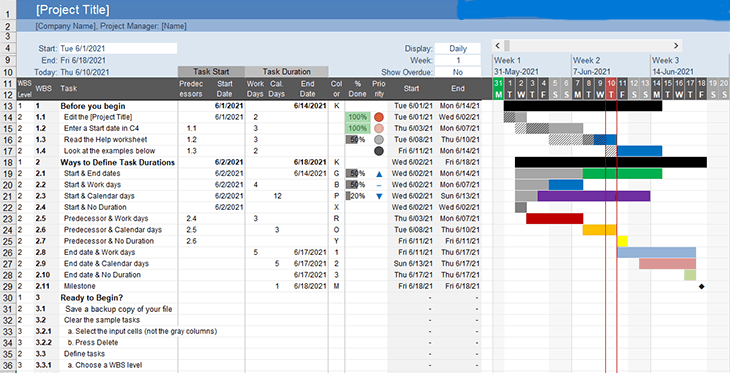Screen dimensions: 730x373
Task: Click the left arrow of the Gantt scrollbar
Action: 497,46
